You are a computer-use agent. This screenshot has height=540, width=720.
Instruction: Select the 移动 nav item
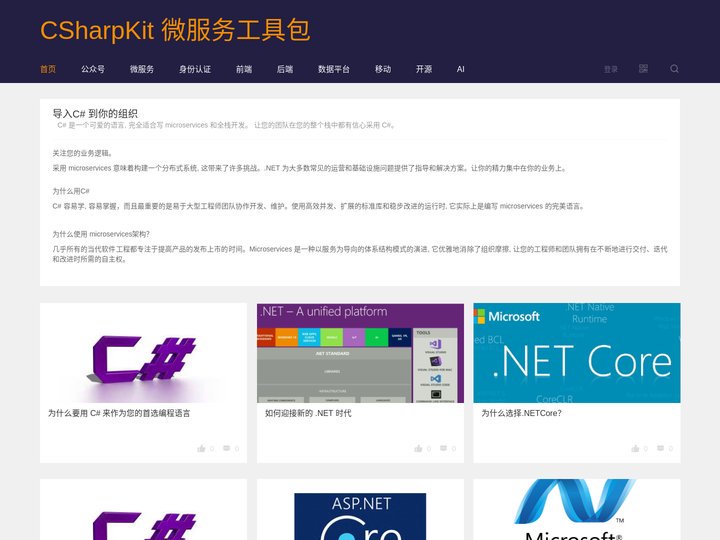(383, 69)
